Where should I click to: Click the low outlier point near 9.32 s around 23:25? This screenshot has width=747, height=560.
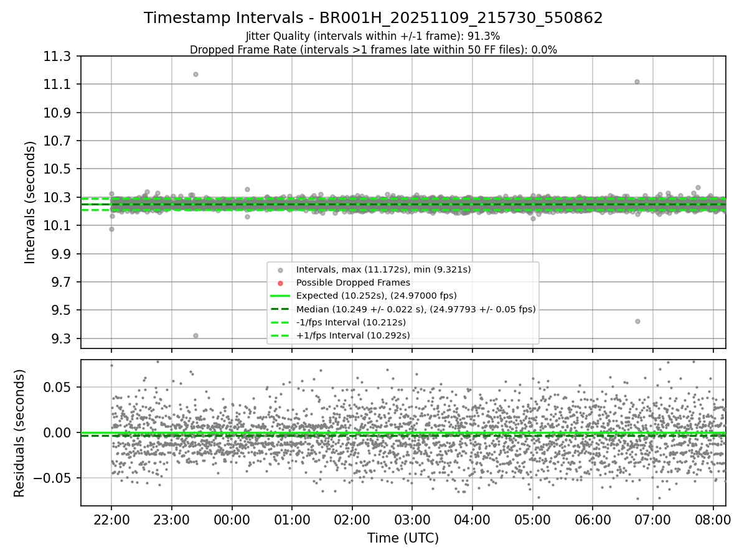195,335
